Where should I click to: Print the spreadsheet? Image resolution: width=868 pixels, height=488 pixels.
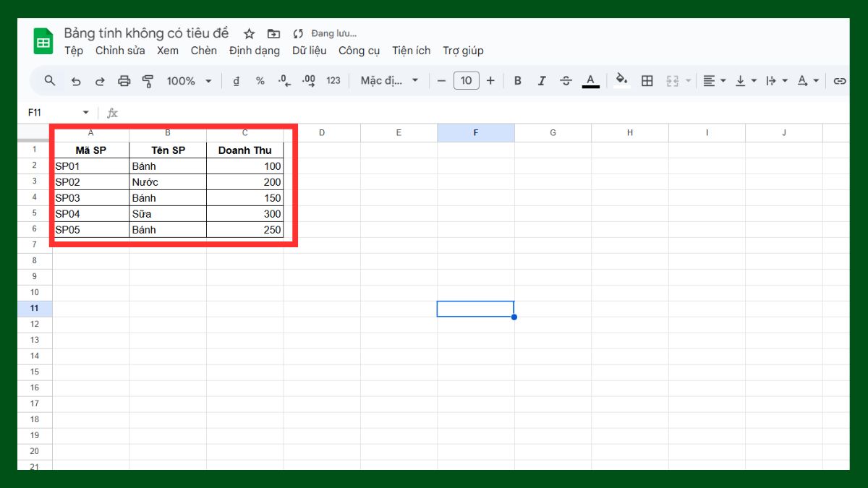(x=124, y=81)
